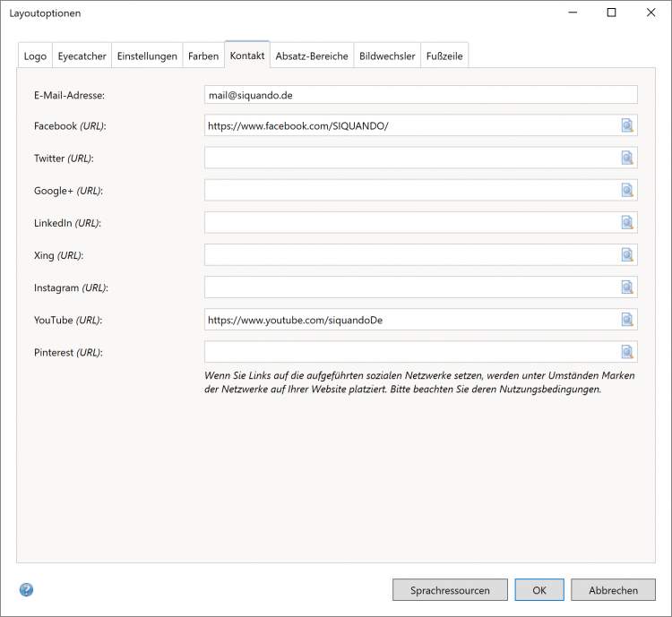The height and width of the screenshot is (617, 672).
Task: Open help via the blue question mark icon
Action: coord(26,589)
